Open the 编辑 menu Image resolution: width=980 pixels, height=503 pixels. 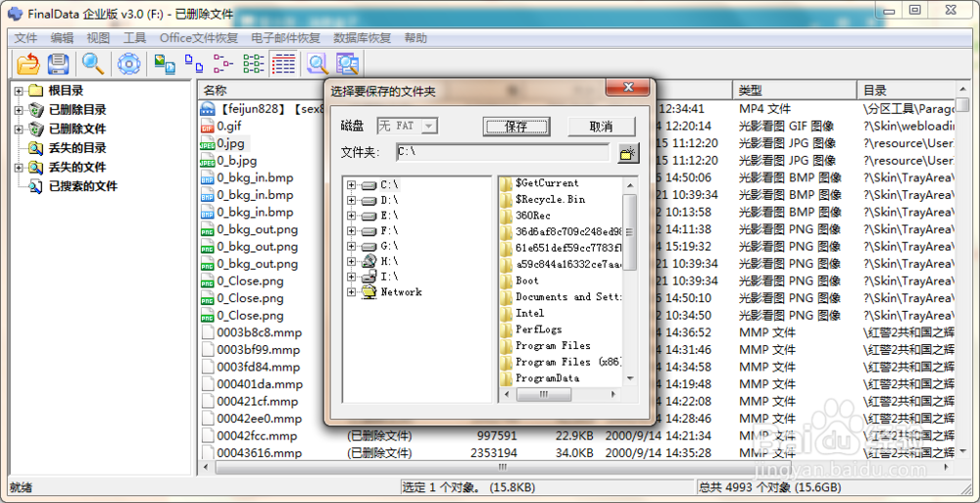point(62,37)
